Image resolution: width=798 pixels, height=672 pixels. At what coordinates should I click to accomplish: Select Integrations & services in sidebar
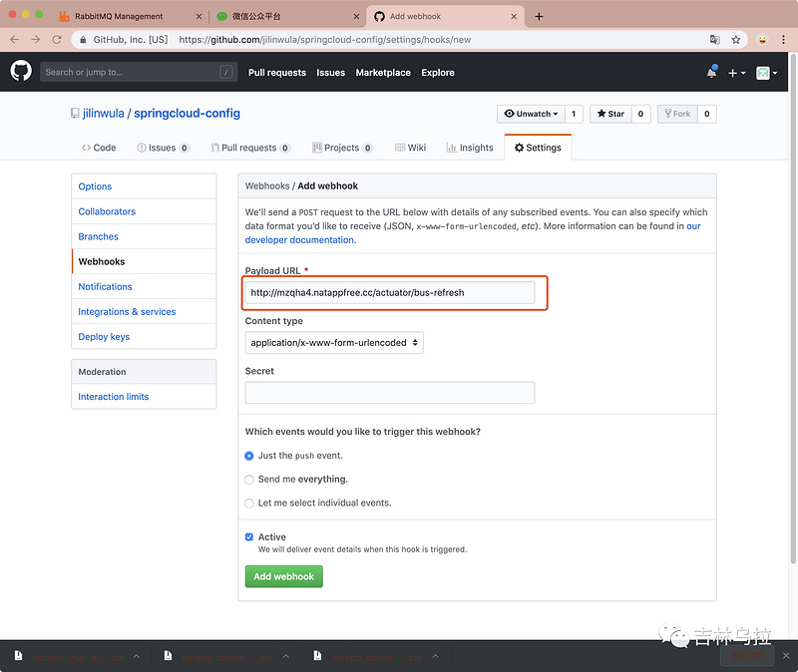coord(144,311)
